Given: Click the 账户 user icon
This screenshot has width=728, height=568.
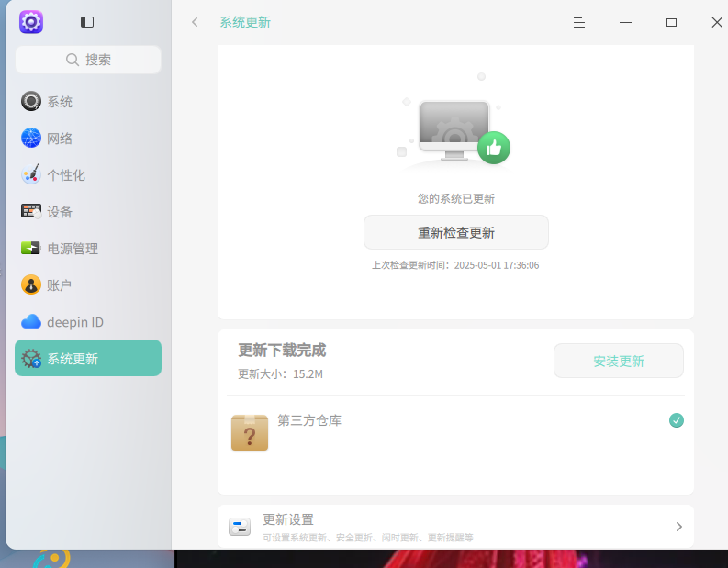Looking at the screenshot, I should [31, 284].
